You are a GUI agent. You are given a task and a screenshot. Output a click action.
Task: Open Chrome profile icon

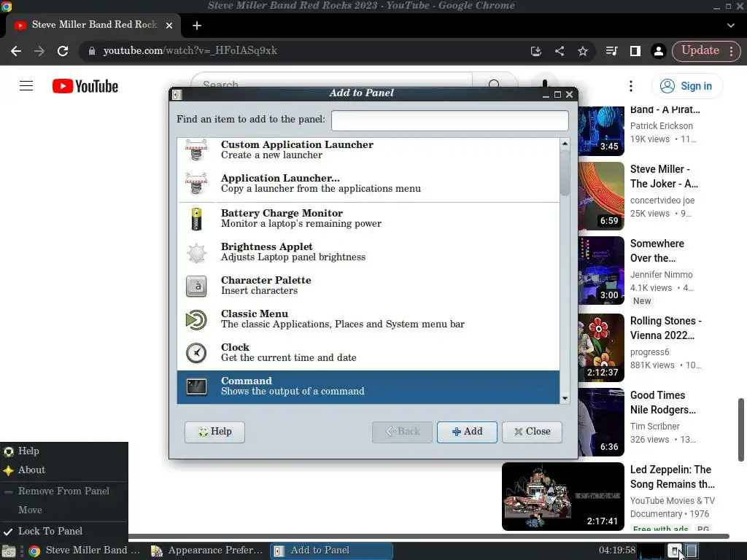tap(659, 51)
